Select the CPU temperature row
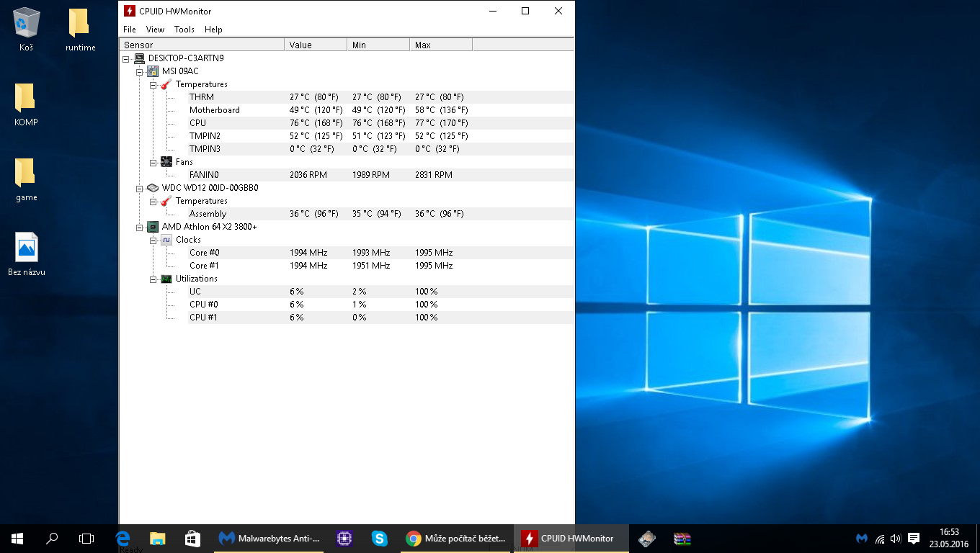980x553 pixels. coord(197,123)
